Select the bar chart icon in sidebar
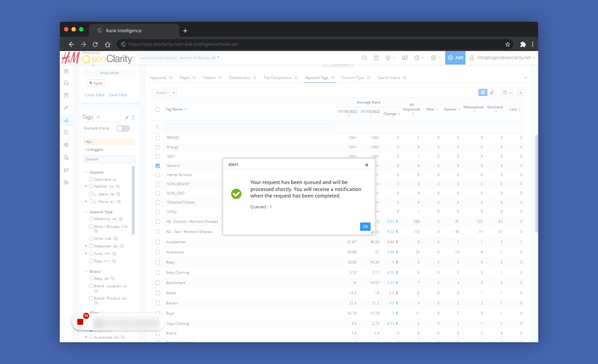This screenshot has width=598, height=364. [66, 120]
